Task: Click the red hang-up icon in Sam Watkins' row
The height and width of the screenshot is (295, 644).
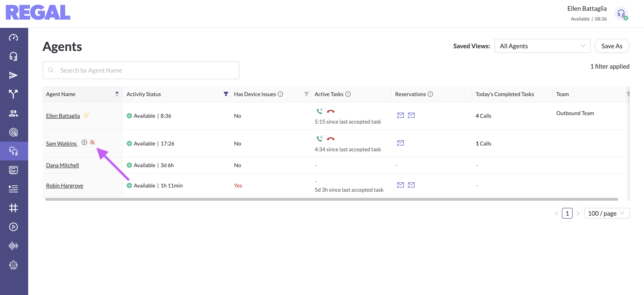Action: pyautogui.click(x=331, y=139)
